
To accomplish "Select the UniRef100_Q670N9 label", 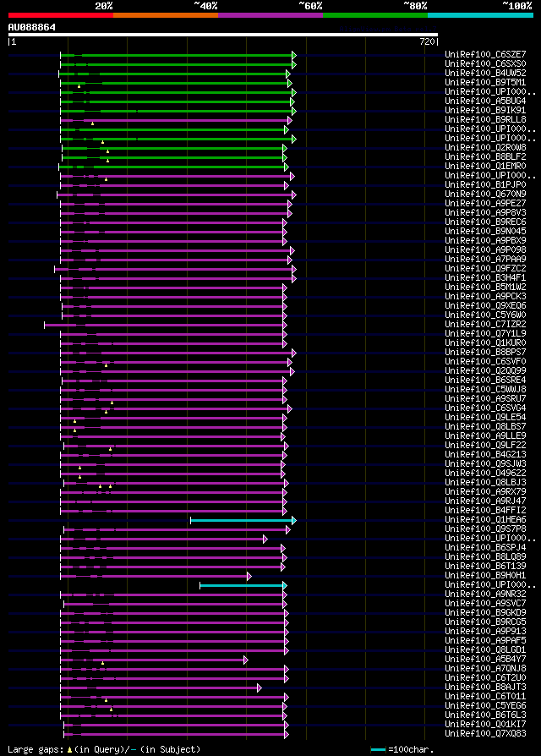I will pyautogui.click(x=485, y=194).
